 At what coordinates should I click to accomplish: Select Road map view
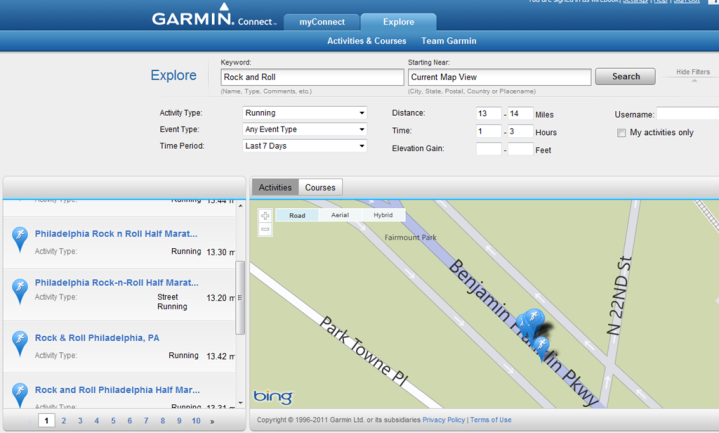tap(297, 215)
